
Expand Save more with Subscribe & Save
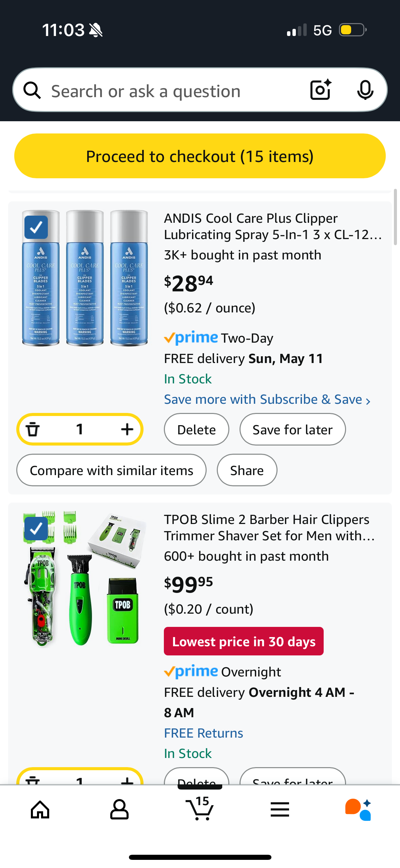[267, 400]
